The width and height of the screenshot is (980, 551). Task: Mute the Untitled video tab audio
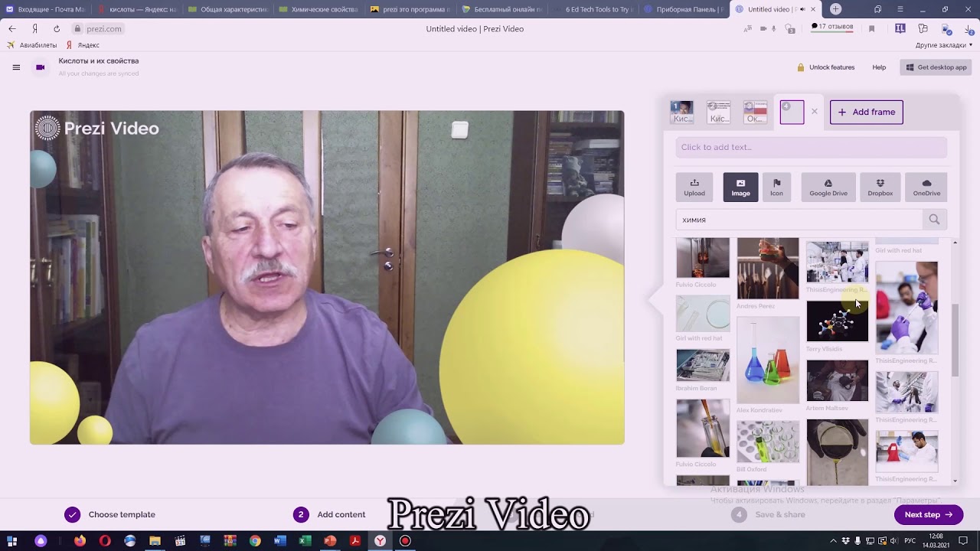tap(802, 9)
